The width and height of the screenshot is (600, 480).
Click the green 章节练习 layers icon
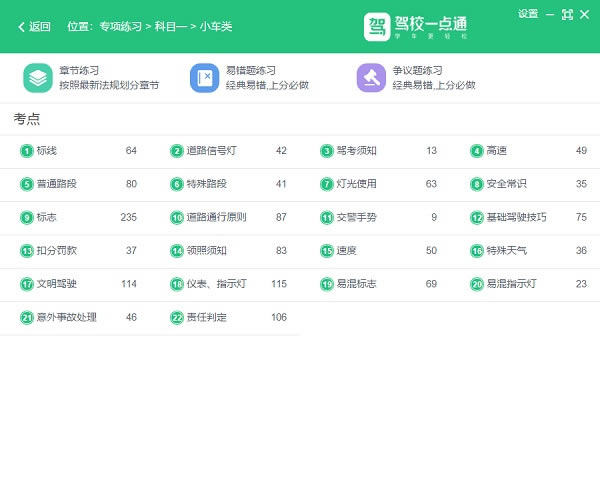tap(38, 78)
